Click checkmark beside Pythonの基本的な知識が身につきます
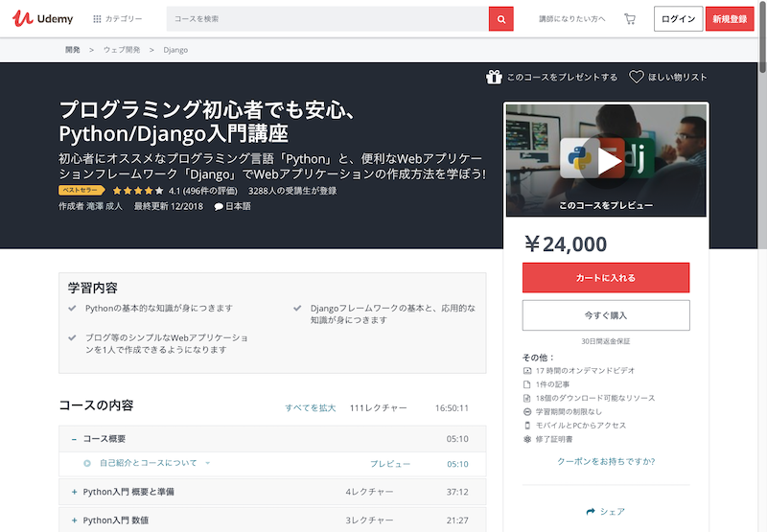This screenshot has width=767, height=532. (73, 308)
